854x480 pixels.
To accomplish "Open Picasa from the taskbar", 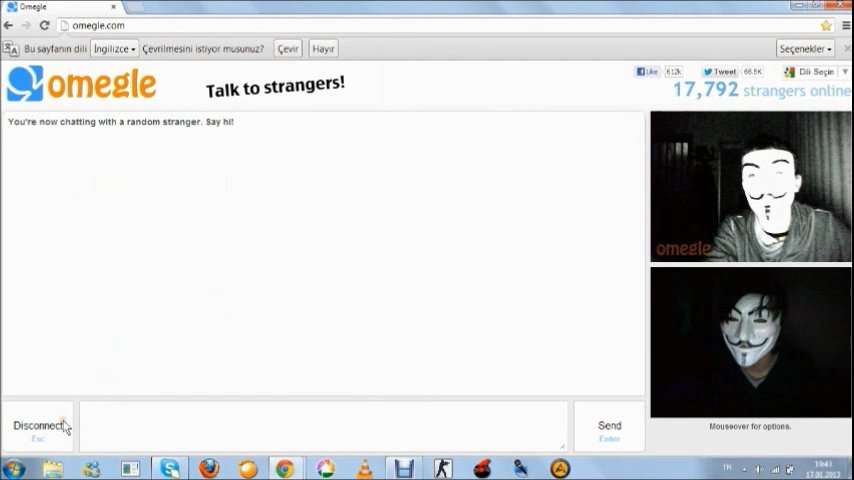I will point(326,469).
